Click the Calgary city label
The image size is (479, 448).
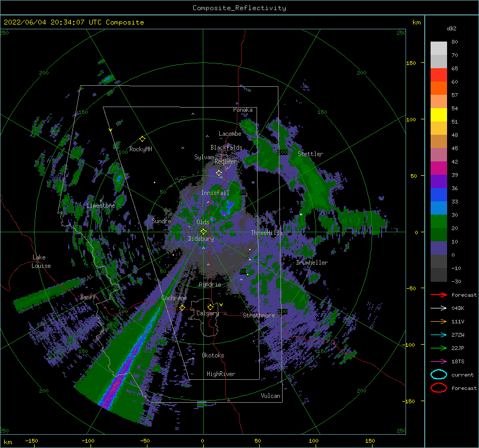click(208, 313)
